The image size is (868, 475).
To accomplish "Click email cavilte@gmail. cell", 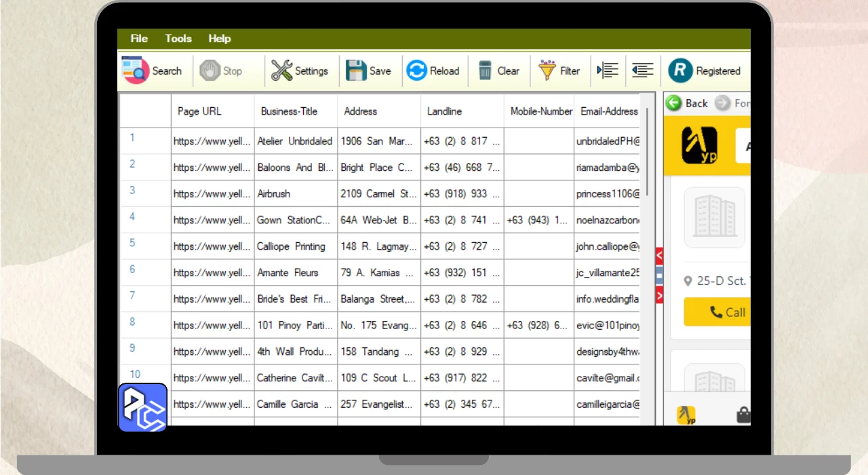I will (x=607, y=377).
